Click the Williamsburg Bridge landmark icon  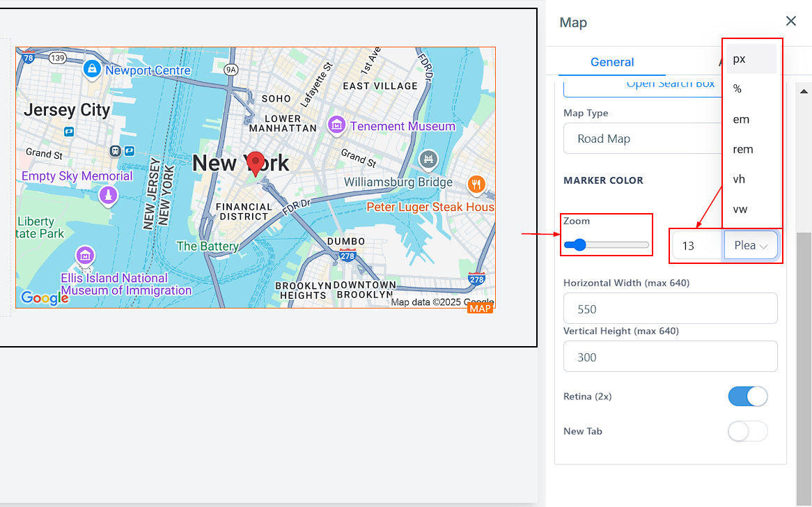[428, 159]
